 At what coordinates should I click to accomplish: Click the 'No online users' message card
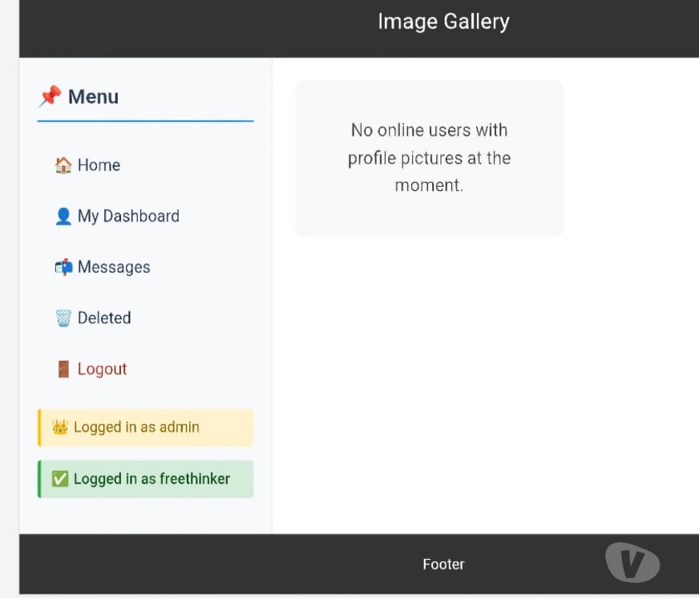(429, 158)
